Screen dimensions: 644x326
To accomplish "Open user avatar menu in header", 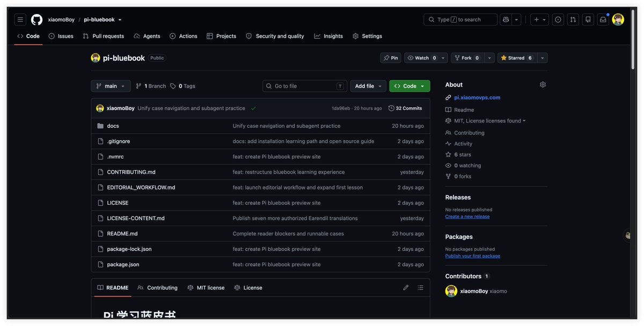I will click(618, 19).
